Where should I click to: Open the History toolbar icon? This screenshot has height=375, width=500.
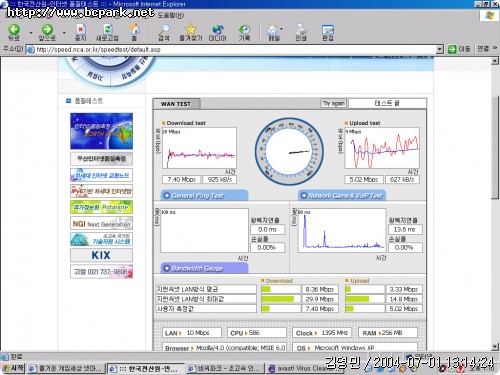pos(244,30)
